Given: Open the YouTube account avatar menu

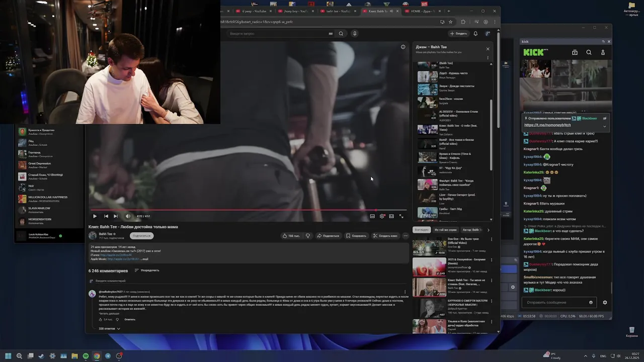Looking at the screenshot, I should [488, 34].
